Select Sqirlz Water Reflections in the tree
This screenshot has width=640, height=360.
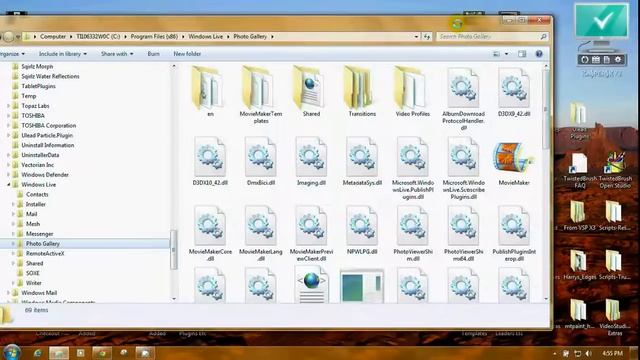coord(50,76)
